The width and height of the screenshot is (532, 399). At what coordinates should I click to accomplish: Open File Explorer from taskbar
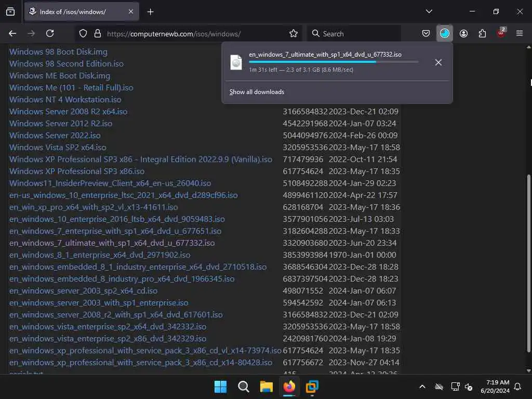click(267, 387)
